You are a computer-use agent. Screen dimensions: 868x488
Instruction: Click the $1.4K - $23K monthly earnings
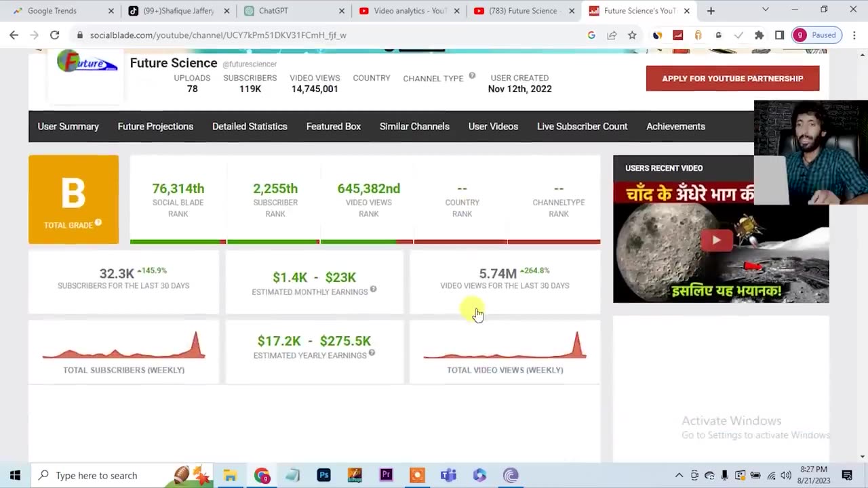314,277
